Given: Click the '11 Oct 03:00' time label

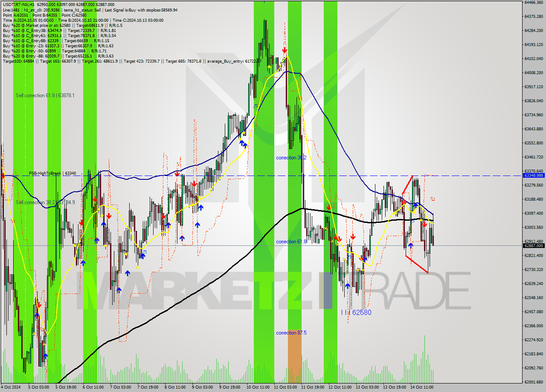Looking at the screenshot, I should click(x=285, y=387).
